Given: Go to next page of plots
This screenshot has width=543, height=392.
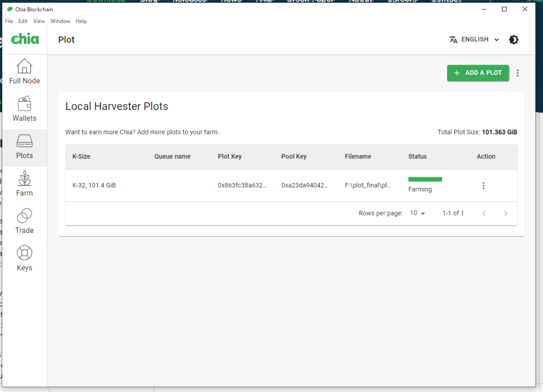Looking at the screenshot, I should tap(505, 213).
